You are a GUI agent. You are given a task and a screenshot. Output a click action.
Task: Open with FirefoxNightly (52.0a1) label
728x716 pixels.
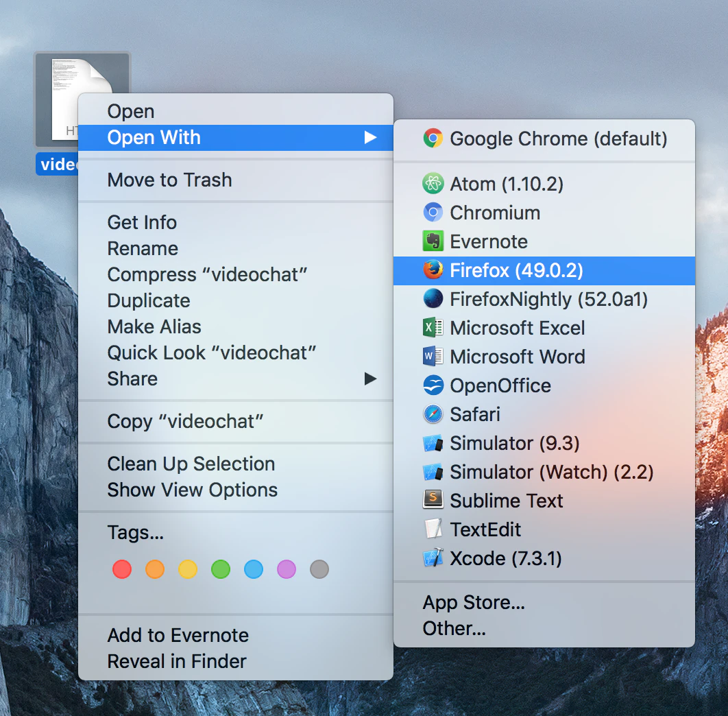(x=549, y=299)
